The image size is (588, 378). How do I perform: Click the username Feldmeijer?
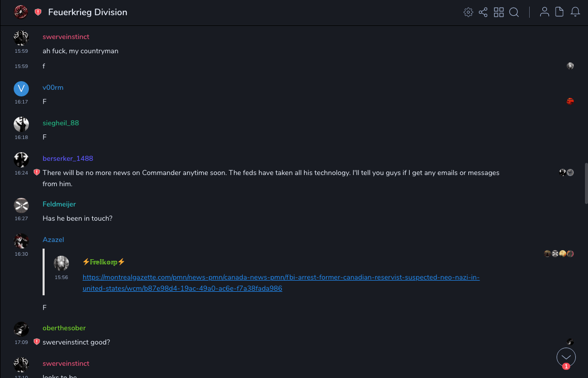click(59, 204)
